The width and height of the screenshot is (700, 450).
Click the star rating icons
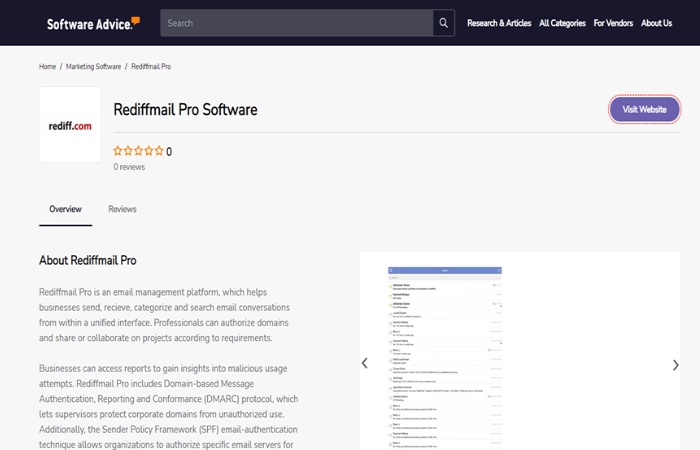point(138,151)
